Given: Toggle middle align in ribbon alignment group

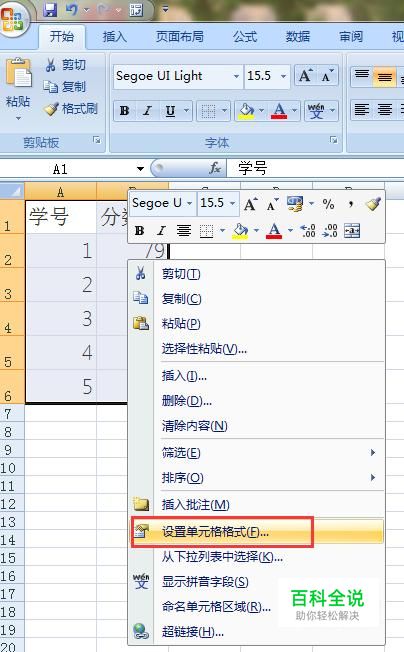Looking at the screenshot, I should pyautogui.click(x=384, y=77).
